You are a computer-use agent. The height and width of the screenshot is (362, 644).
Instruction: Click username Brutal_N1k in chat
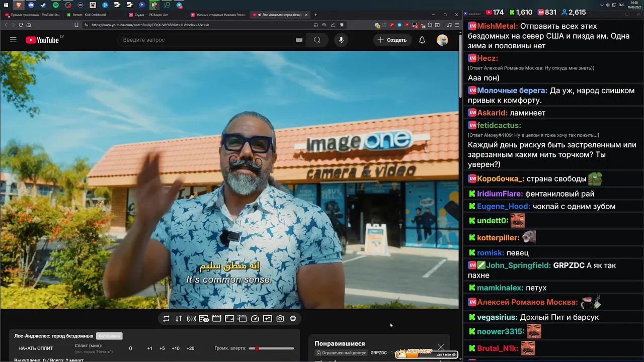pyautogui.click(x=498, y=348)
